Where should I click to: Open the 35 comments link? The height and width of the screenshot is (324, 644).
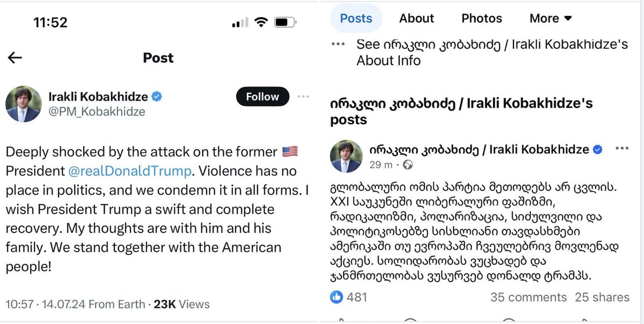click(528, 297)
